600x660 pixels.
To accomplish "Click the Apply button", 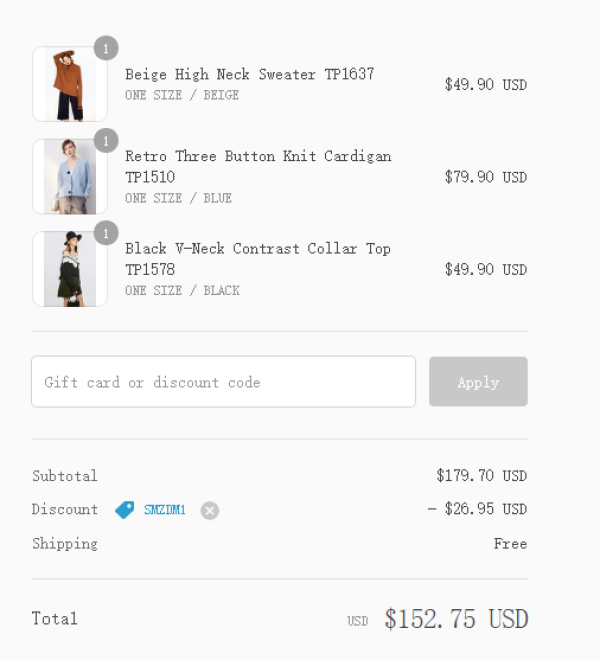I will pyautogui.click(x=478, y=382).
